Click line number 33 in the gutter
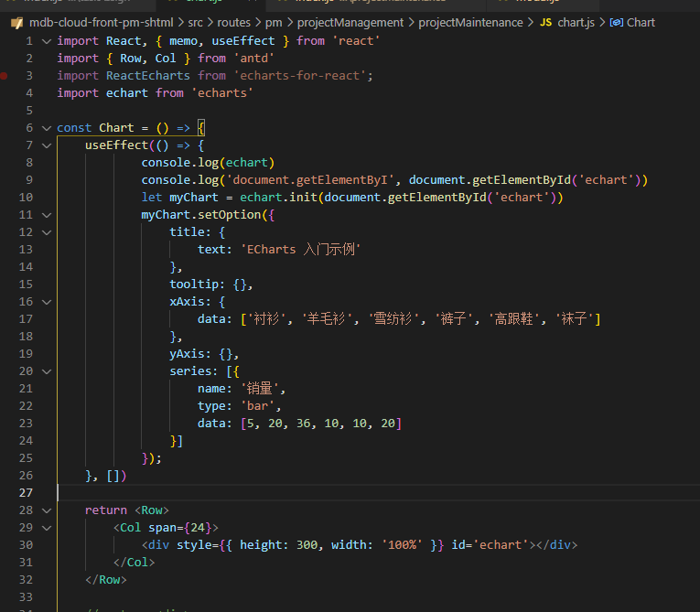 pos(26,597)
